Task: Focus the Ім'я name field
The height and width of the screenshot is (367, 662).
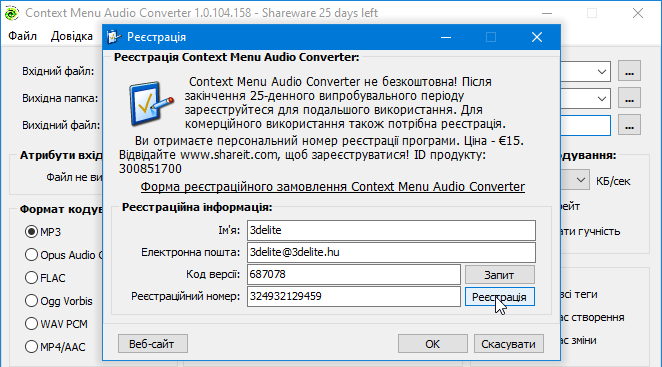Action: (x=391, y=230)
